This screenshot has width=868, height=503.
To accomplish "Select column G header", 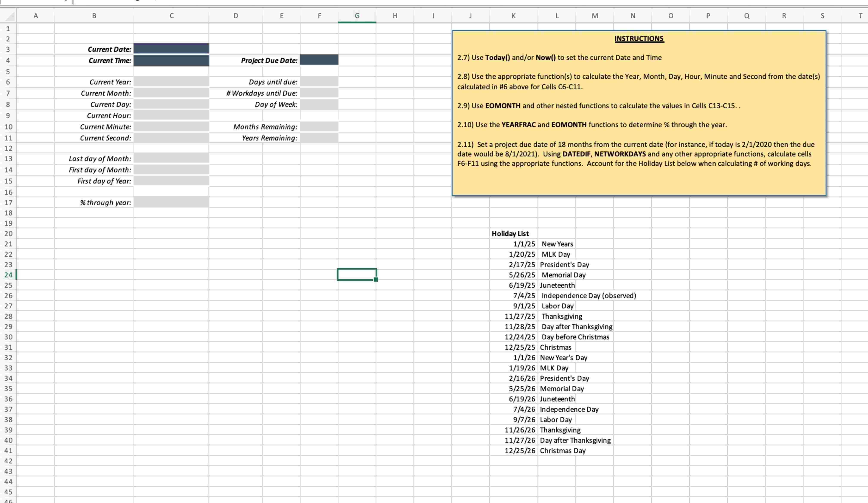I will click(x=357, y=16).
